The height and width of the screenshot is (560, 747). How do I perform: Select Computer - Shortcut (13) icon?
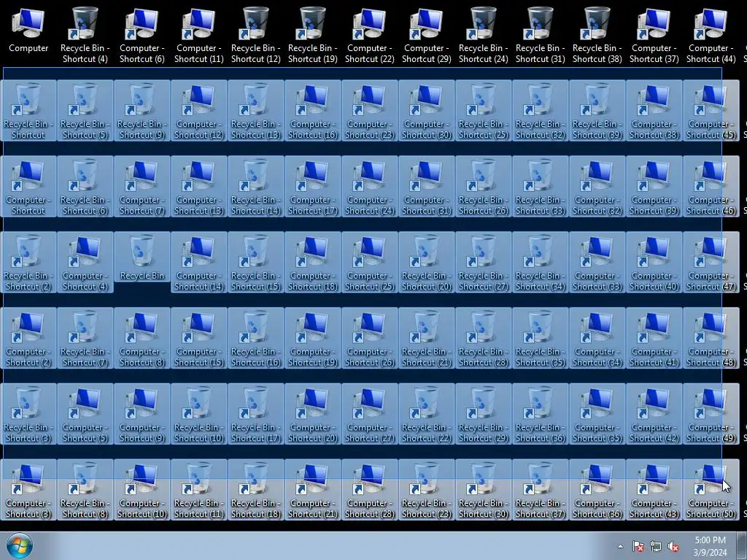click(x=198, y=186)
